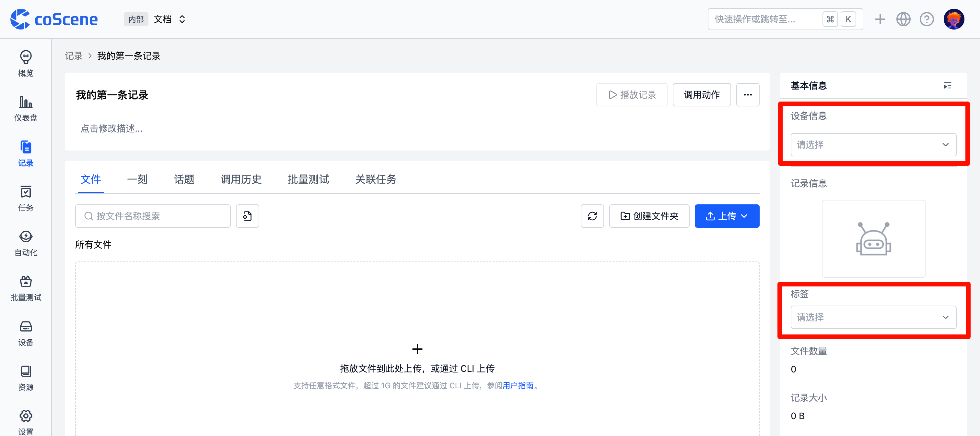Expand the 标签 selection dropdown

(873, 317)
